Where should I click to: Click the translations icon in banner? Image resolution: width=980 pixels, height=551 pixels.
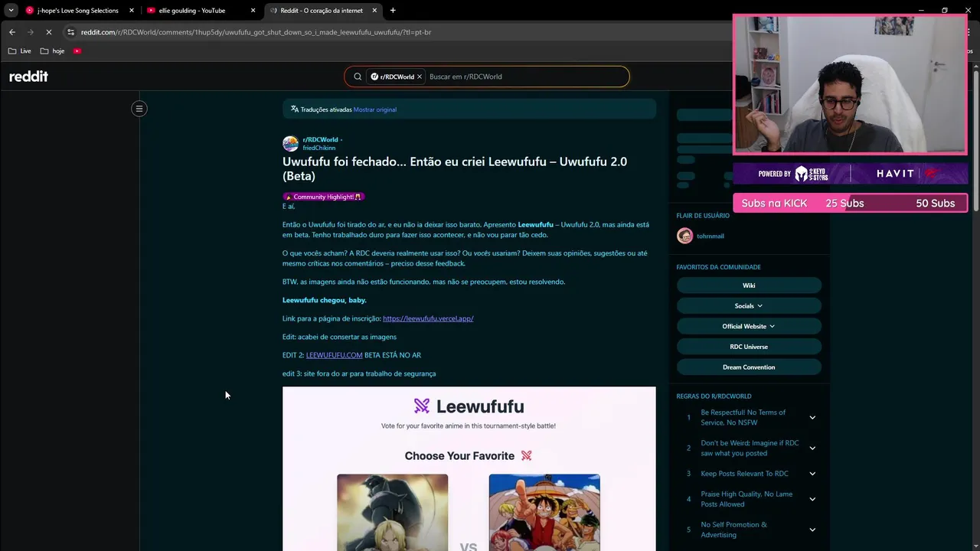(x=294, y=109)
